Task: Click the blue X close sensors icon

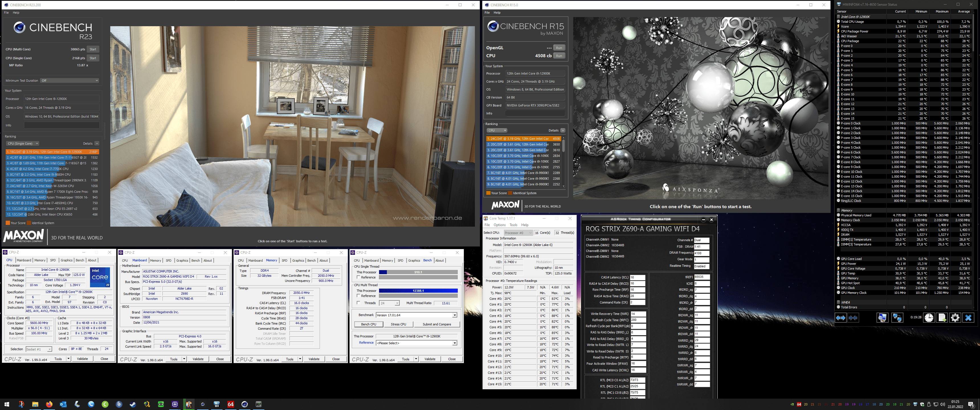Action: click(968, 317)
